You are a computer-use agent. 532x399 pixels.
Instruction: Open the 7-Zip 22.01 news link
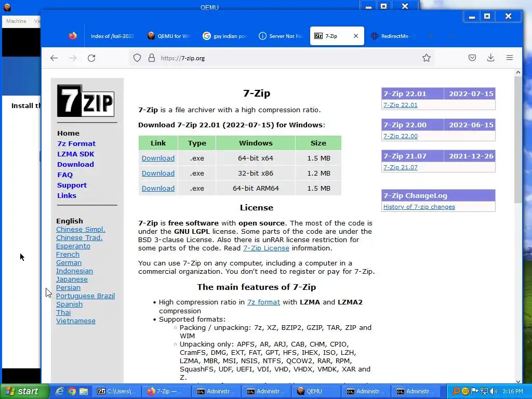(401, 105)
